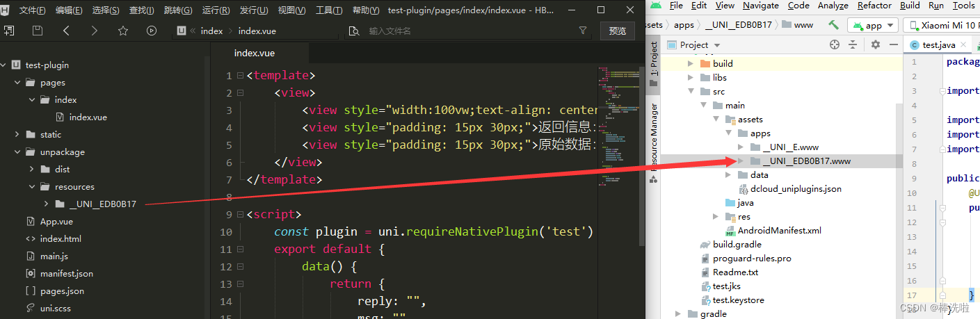Click the 预览 preview button
Viewport: 980px width, 319px height.
click(x=617, y=31)
